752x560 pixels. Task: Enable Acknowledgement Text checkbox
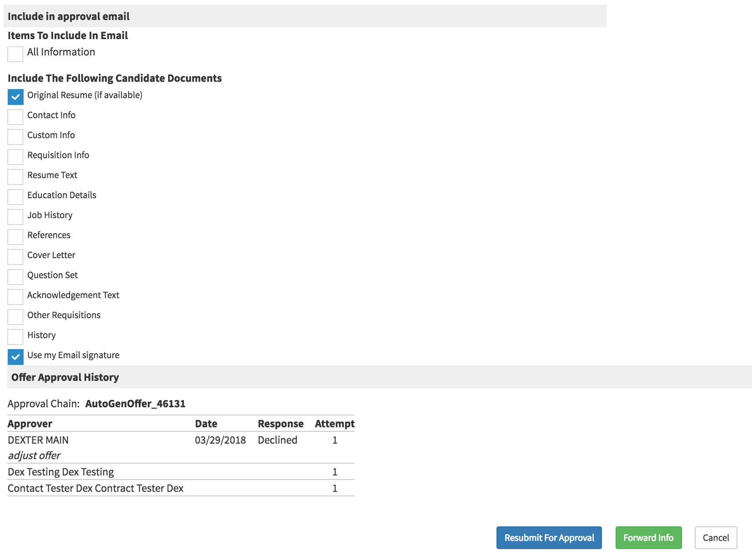[15, 297]
